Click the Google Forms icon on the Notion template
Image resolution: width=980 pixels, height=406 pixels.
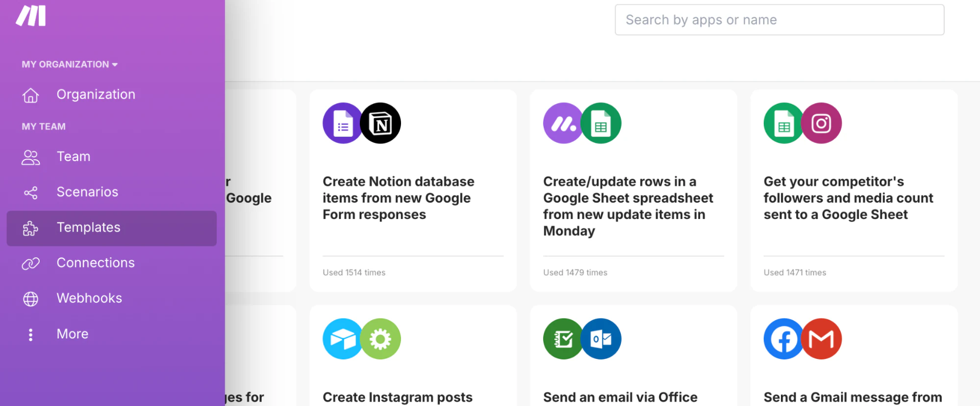(x=343, y=123)
